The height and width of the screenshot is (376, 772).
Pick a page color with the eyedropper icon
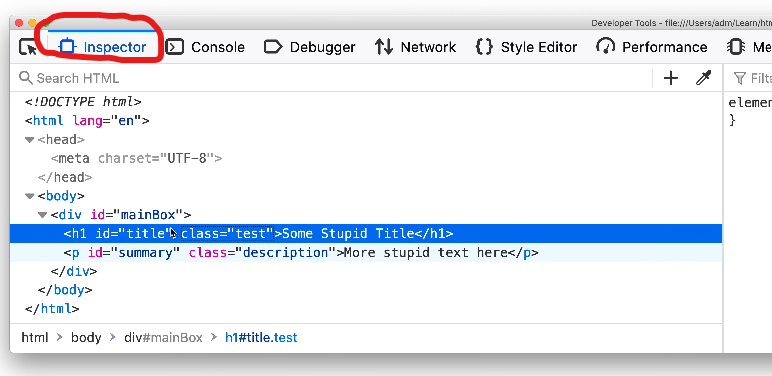click(704, 78)
